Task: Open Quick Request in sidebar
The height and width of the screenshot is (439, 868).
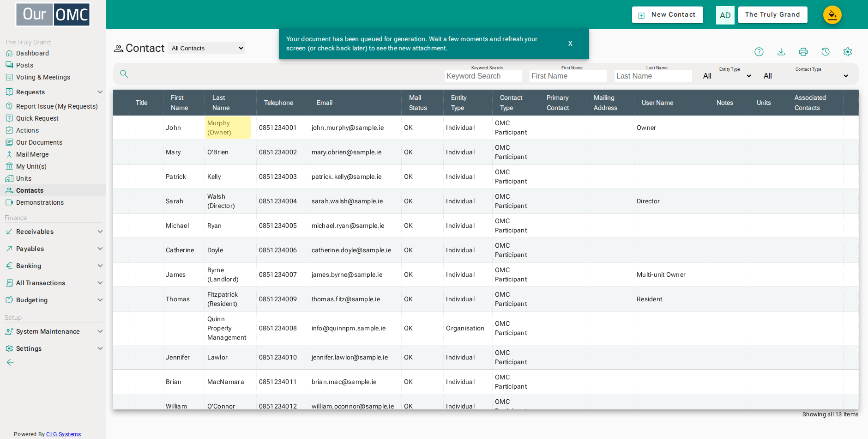Action: (x=37, y=118)
